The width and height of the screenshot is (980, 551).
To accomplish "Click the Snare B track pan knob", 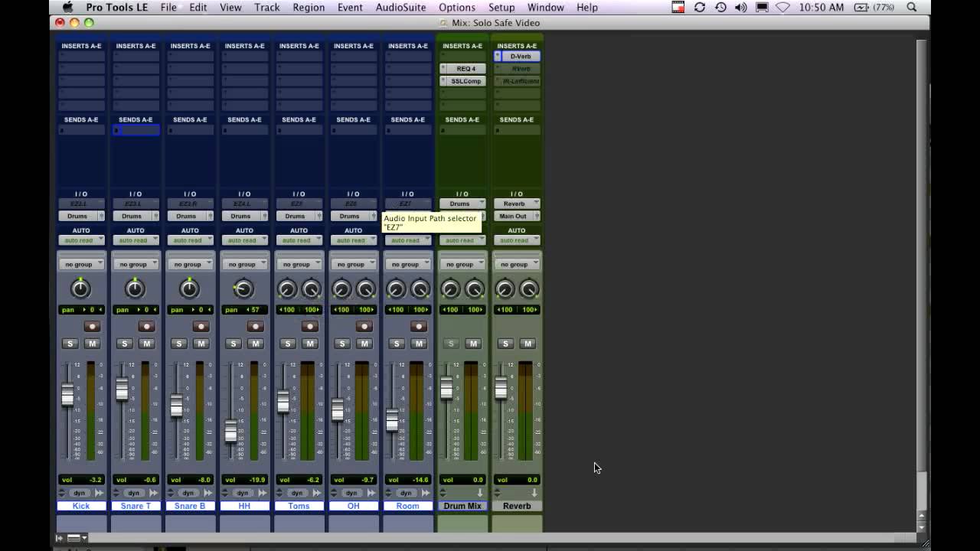I will click(x=189, y=289).
